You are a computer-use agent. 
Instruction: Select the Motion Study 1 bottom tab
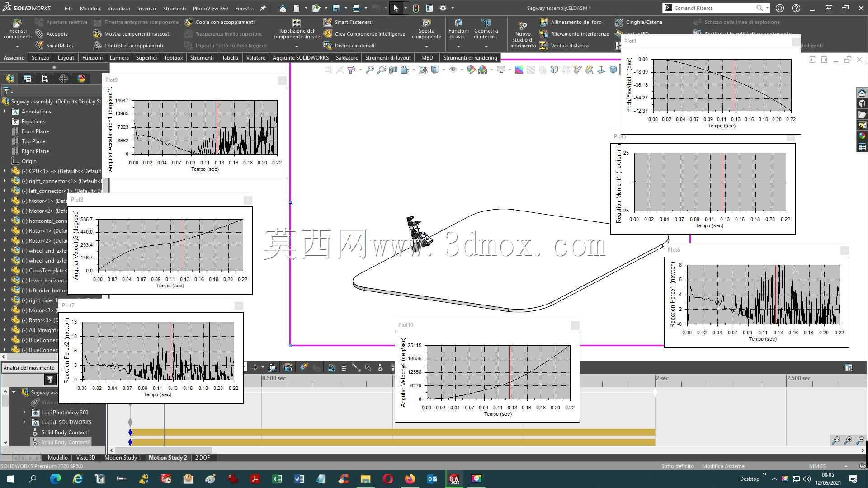[123, 458]
